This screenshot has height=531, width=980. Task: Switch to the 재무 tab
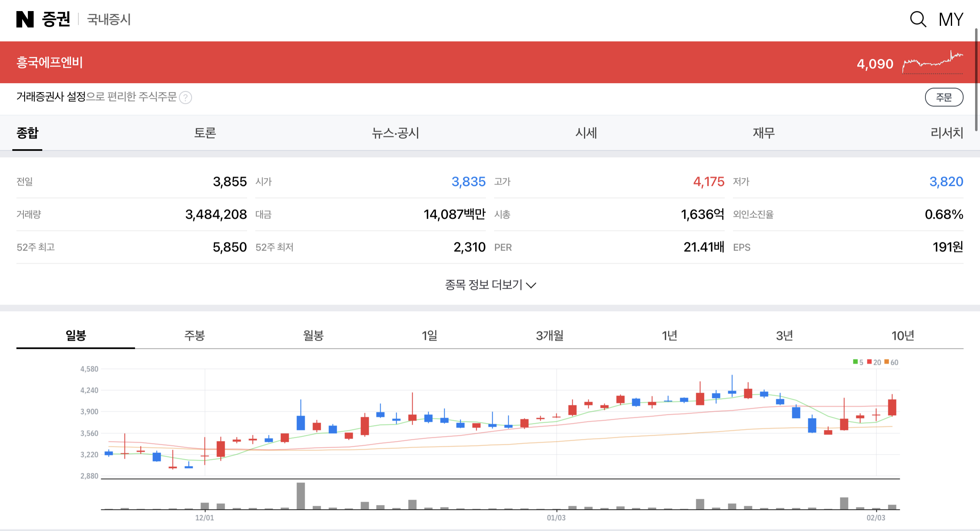coord(764,133)
